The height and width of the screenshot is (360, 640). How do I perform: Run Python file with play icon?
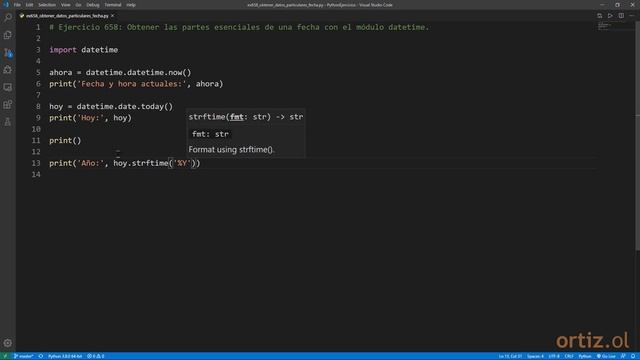coord(610,16)
